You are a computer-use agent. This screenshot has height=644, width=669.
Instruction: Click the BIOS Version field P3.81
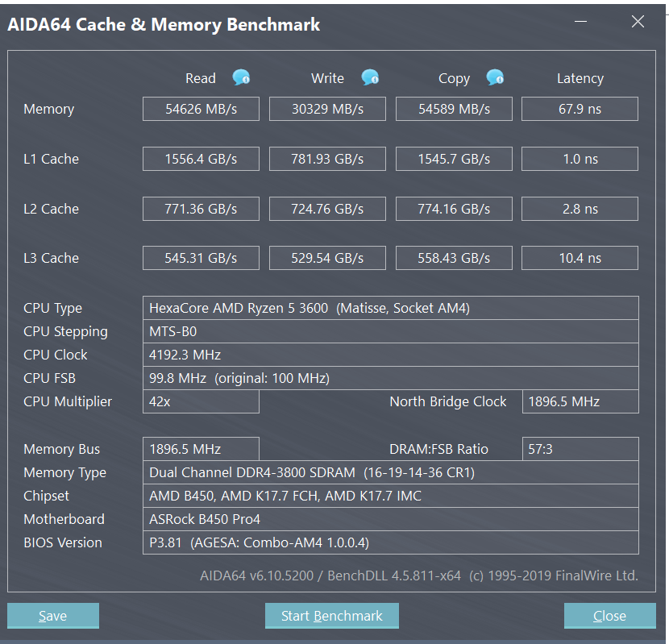tap(391, 542)
